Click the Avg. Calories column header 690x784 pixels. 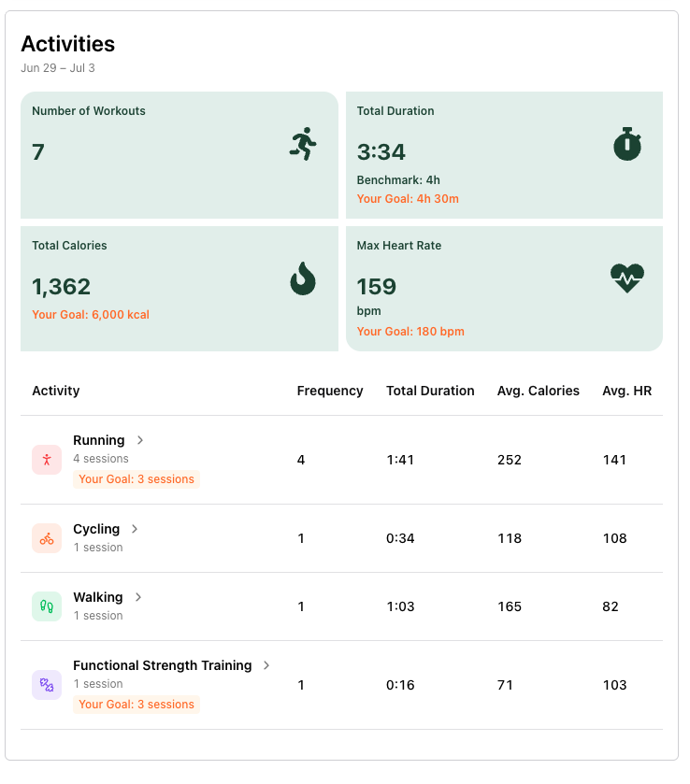(x=538, y=391)
